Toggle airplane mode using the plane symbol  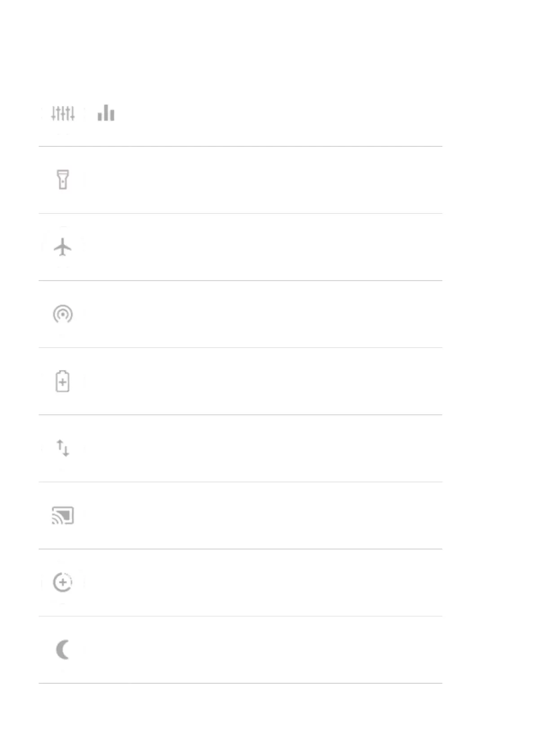click(63, 247)
